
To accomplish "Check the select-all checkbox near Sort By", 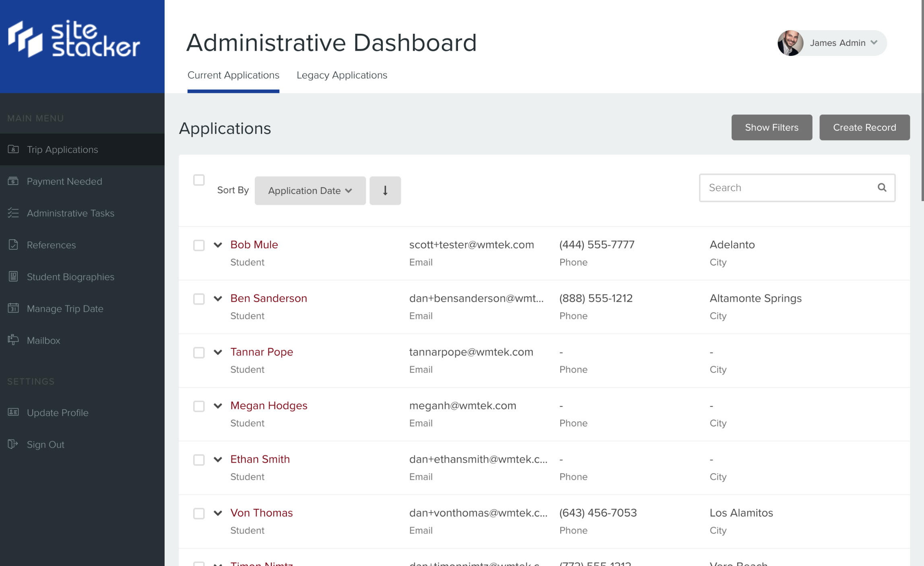I will tap(199, 180).
